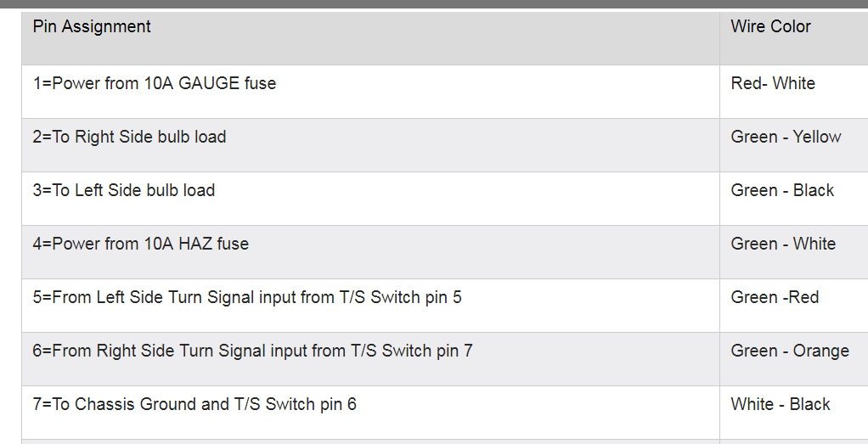Click the Pin Assignment column header
Image resolution: width=868 pixels, height=444 pixels.
pos(92,27)
